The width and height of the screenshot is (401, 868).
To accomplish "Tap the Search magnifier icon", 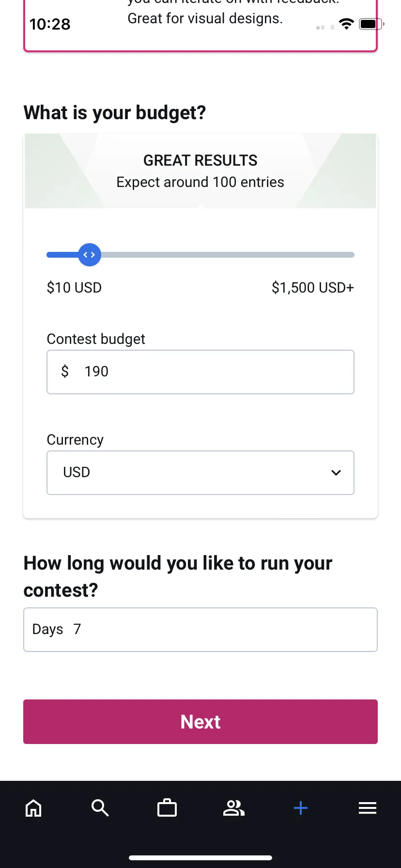I will click(100, 808).
